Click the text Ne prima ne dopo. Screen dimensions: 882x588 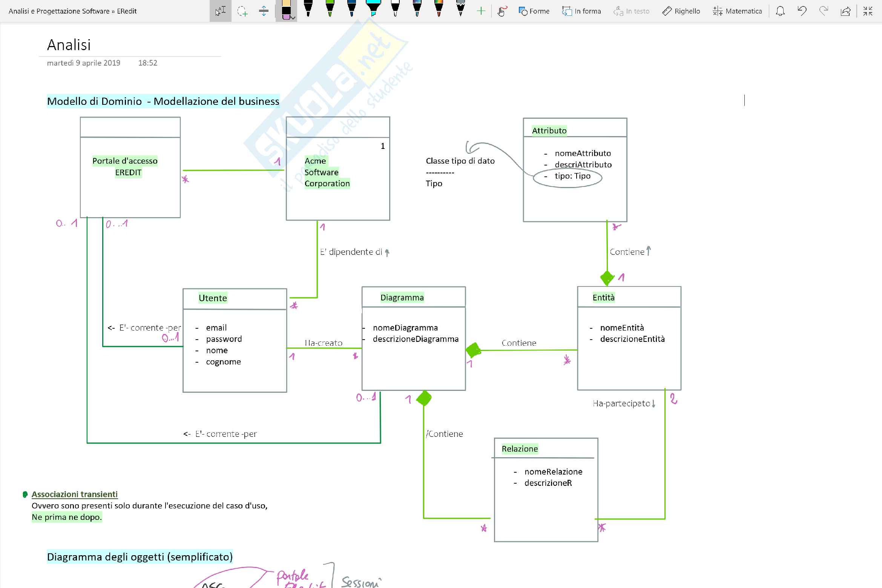tap(67, 517)
